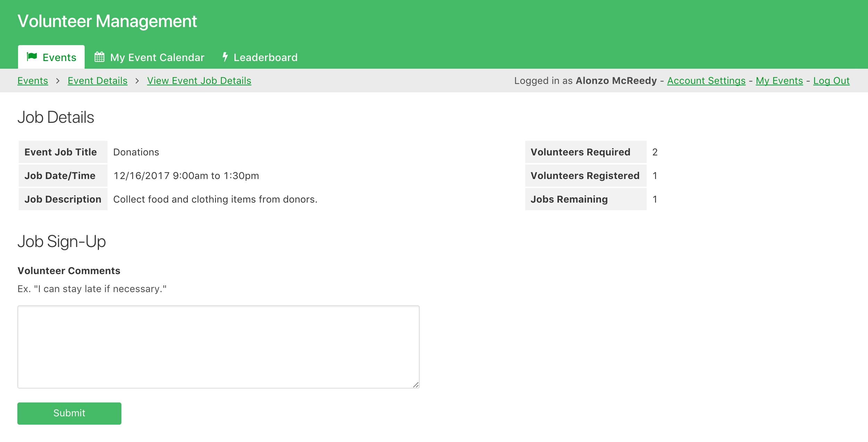Viewport: 868px width, 442px height.
Task: Open Event Details from the breadcrumb trail
Action: click(97, 80)
